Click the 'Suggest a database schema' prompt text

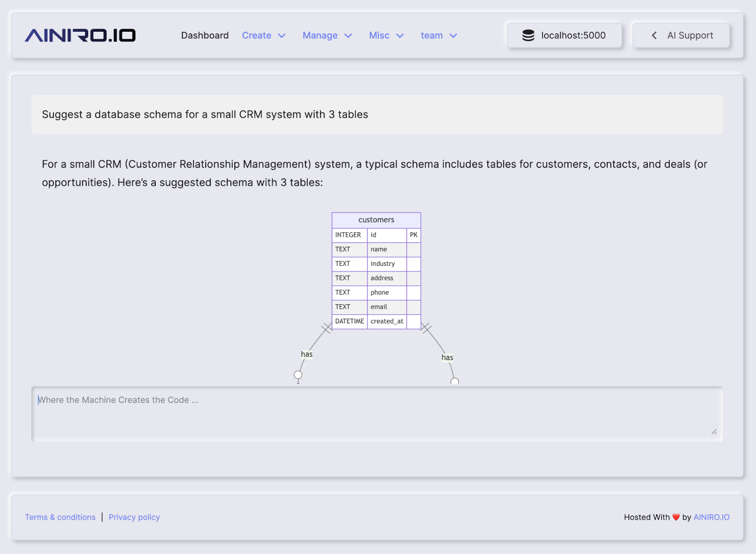[205, 114]
